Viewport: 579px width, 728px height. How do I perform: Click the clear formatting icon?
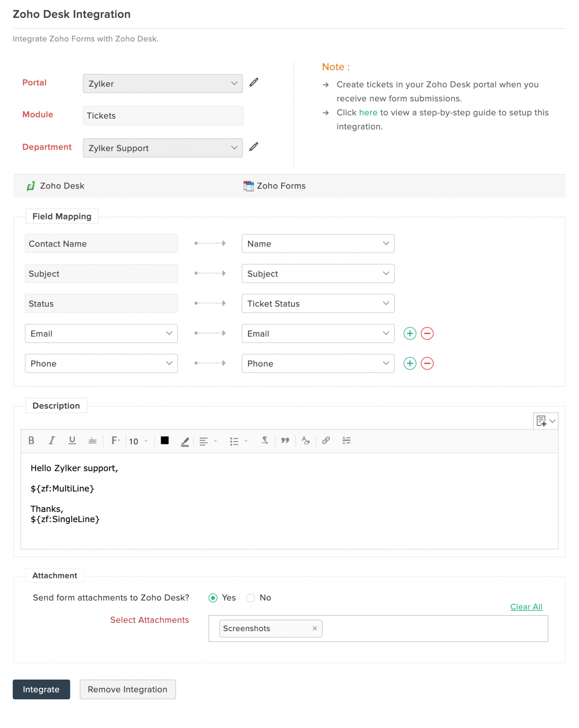coord(306,441)
